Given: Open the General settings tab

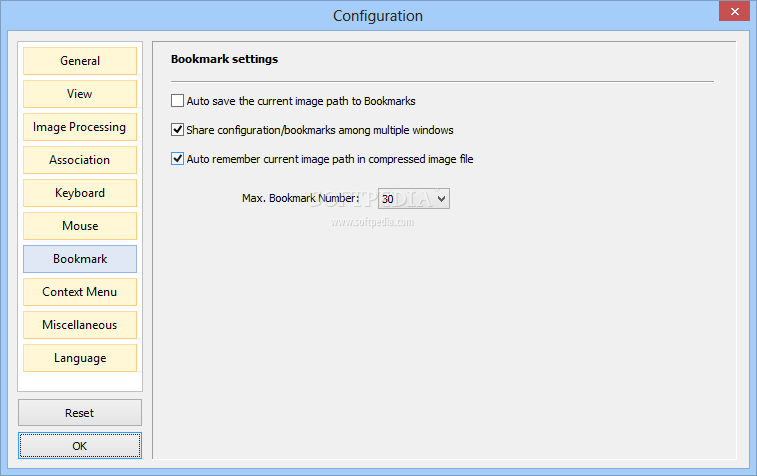Looking at the screenshot, I should coord(80,61).
